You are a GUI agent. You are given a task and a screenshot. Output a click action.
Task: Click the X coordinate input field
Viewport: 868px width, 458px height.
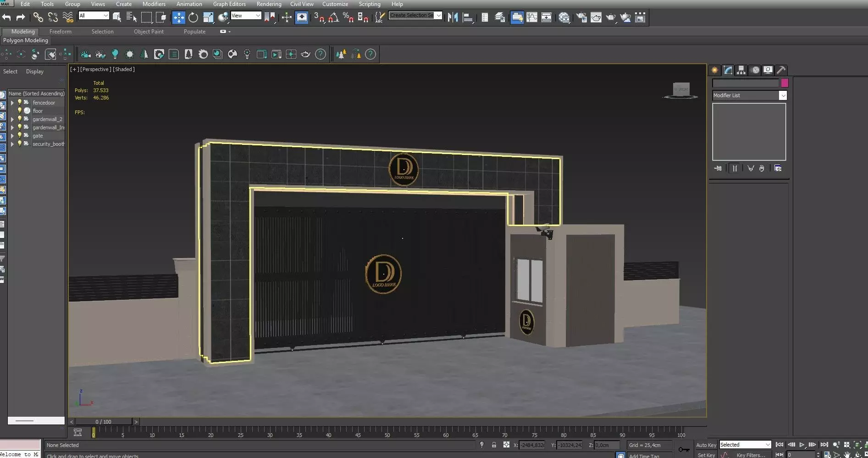(x=532, y=445)
